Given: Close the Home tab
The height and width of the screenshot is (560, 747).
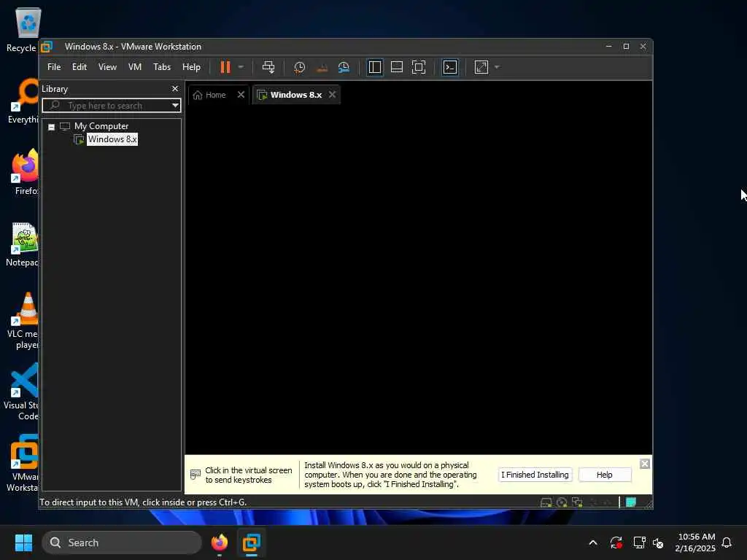Looking at the screenshot, I should click(241, 95).
